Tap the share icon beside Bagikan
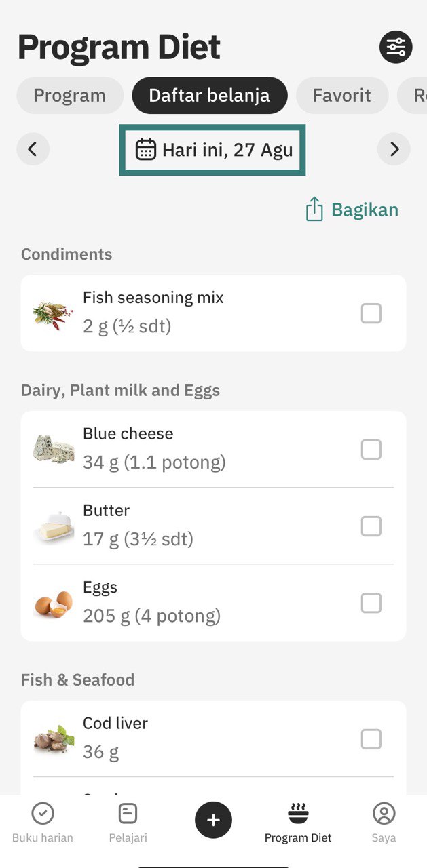427x868 pixels. 314,210
